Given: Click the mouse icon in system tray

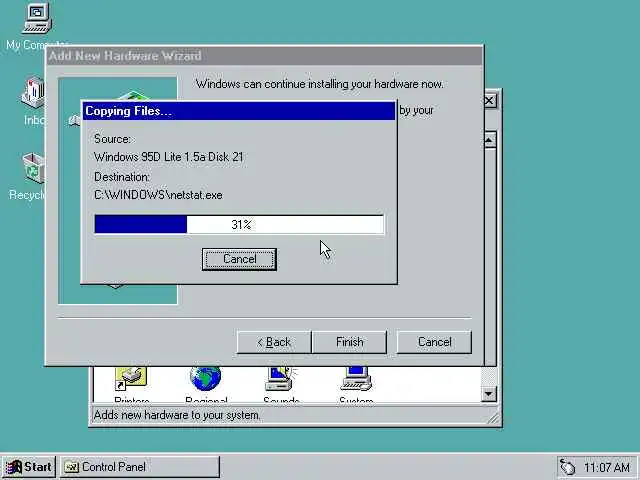Looking at the screenshot, I should click(x=568, y=467).
